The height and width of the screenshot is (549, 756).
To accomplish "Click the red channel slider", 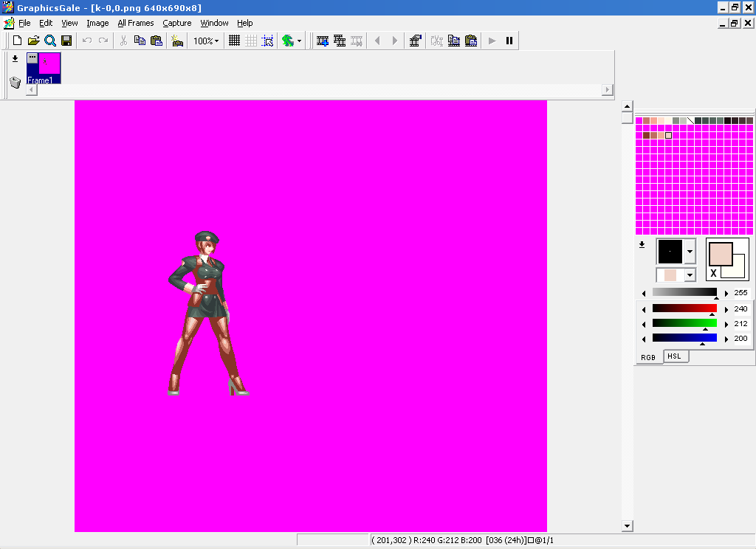I will 684,308.
